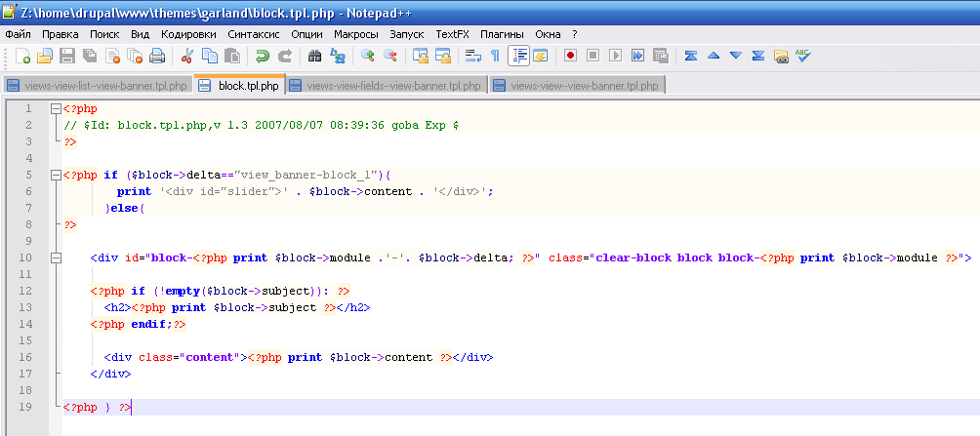The image size is (980, 436).
Task: Collapse the PHP if block at line 5
Action: tap(57, 175)
